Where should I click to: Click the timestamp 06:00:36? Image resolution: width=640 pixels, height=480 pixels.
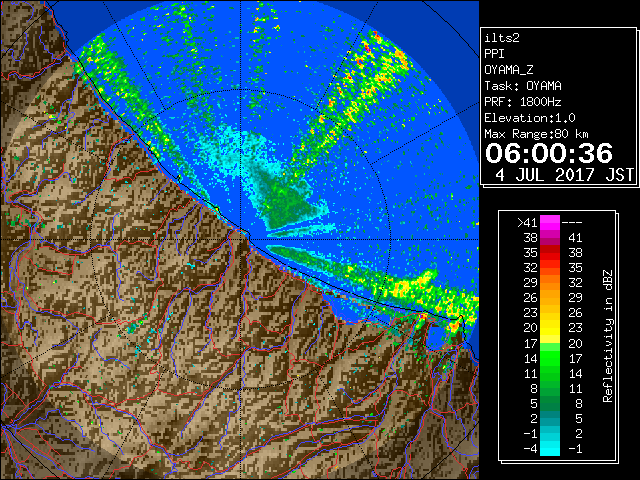[x=549, y=153]
